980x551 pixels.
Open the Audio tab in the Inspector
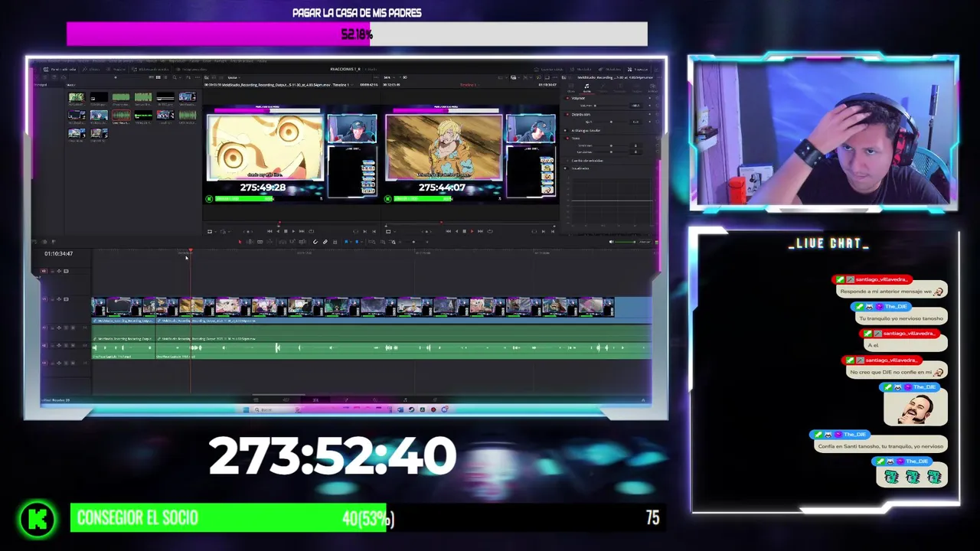pos(586,89)
